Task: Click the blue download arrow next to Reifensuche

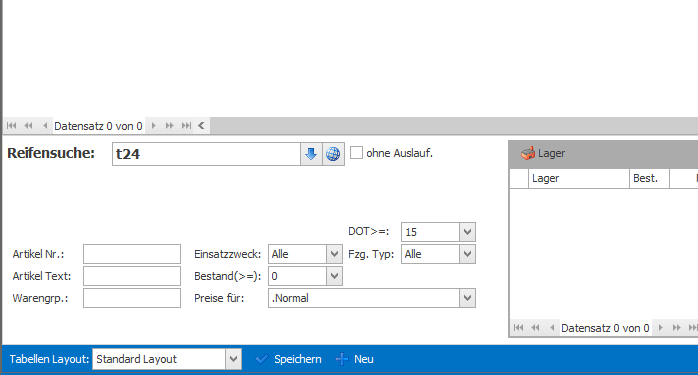Action: 311,154
